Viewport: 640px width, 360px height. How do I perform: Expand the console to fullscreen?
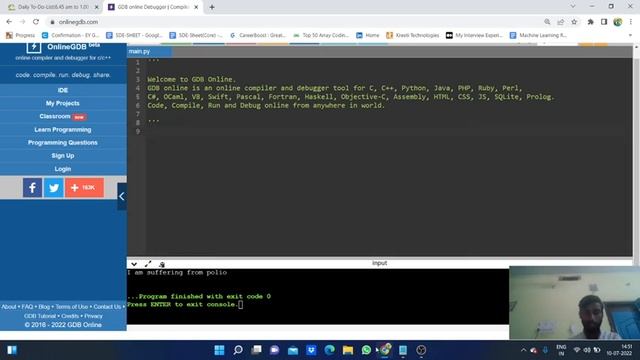[x=148, y=264]
